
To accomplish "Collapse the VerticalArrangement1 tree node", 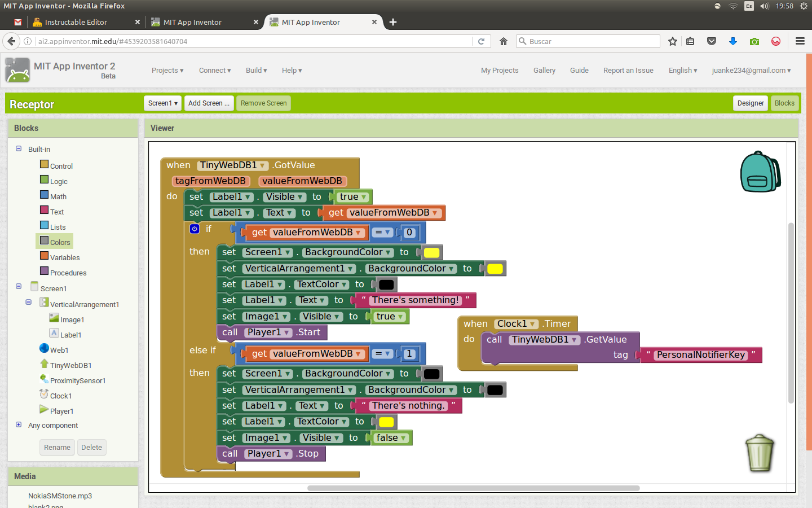I will (29, 302).
